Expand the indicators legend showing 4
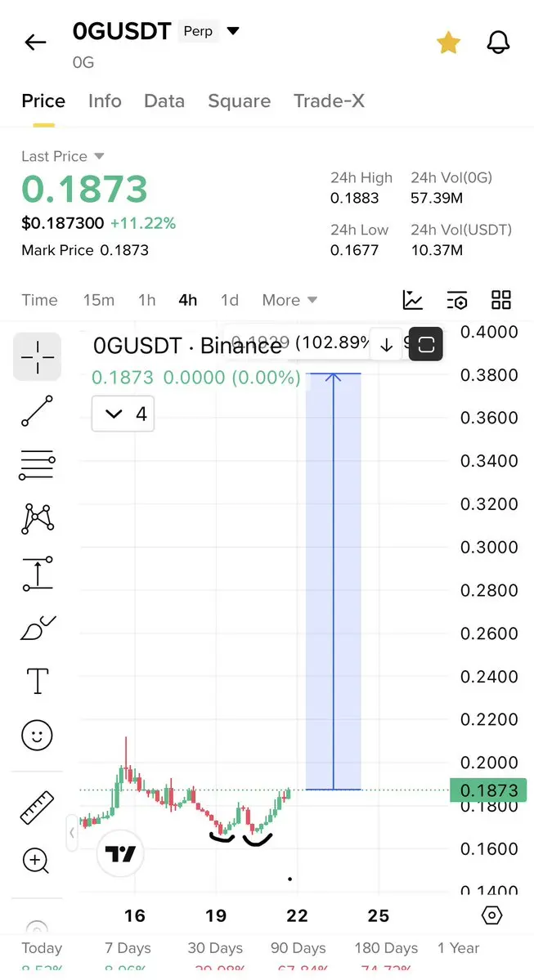Viewport: 534px width, 980px height. [x=123, y=414]
